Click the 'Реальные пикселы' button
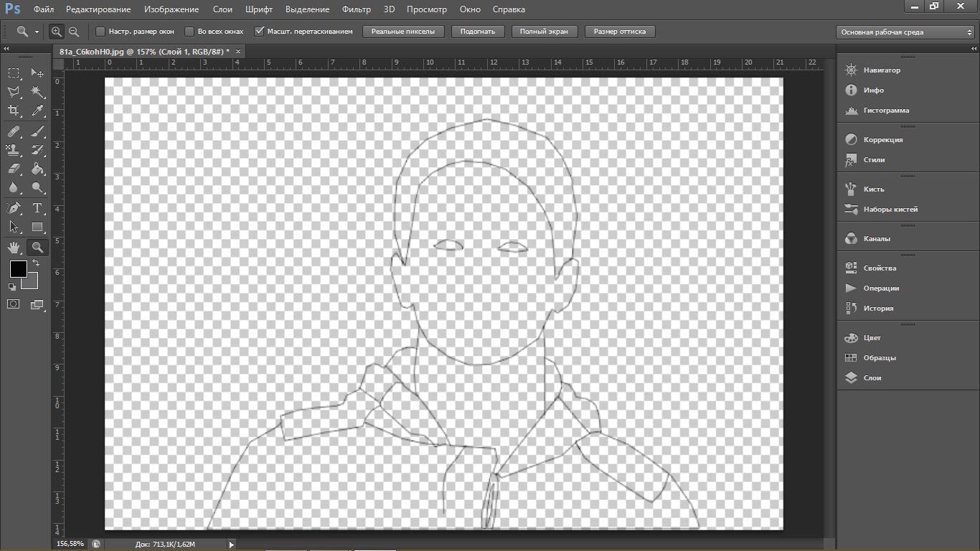980x551 pixels. 404,32
